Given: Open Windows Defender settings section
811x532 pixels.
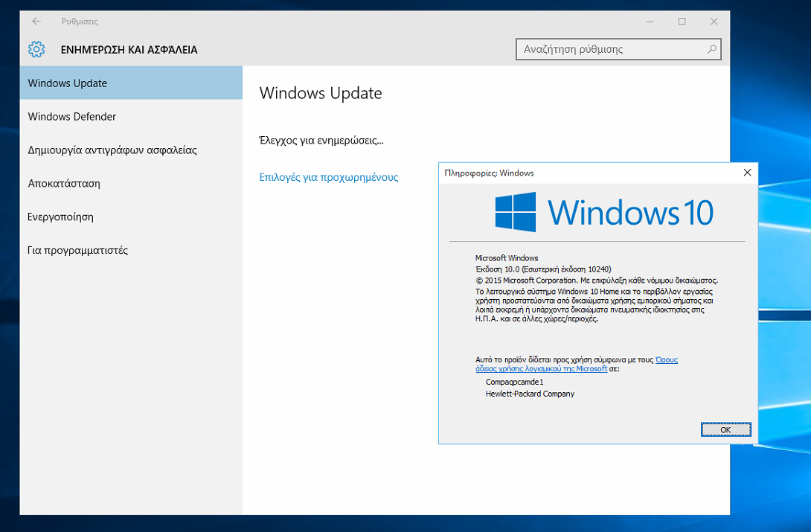Looking at the screenshot, I should (131, 116).
